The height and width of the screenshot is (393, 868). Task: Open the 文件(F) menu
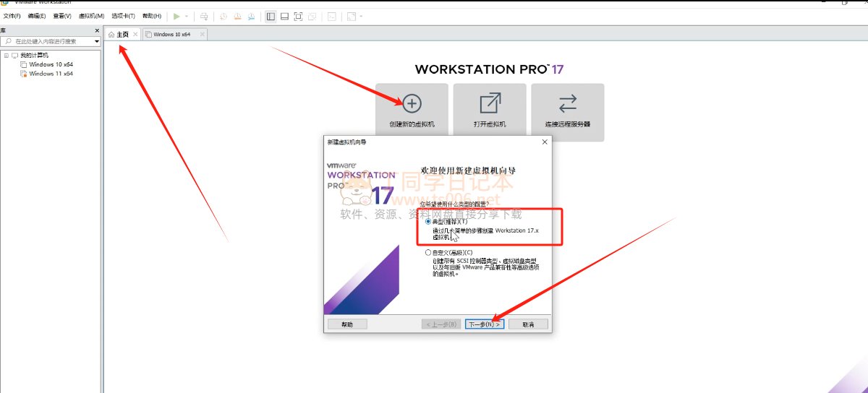pos(12,16)
